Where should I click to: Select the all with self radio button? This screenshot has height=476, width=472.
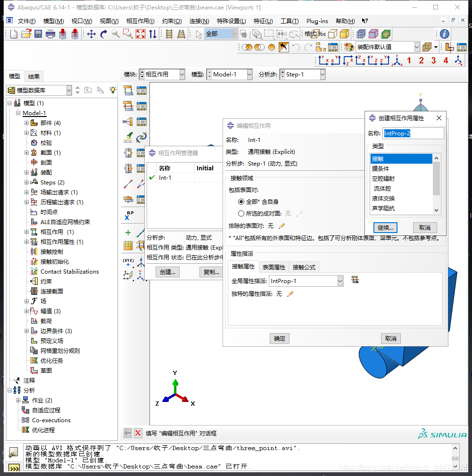(x=241, y=202)
